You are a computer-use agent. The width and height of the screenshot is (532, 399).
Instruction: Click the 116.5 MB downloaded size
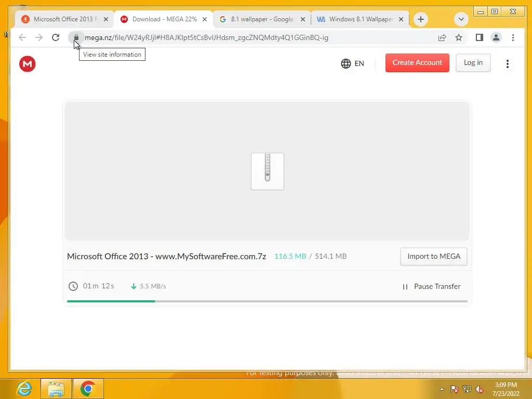click(x=290, y=257)
